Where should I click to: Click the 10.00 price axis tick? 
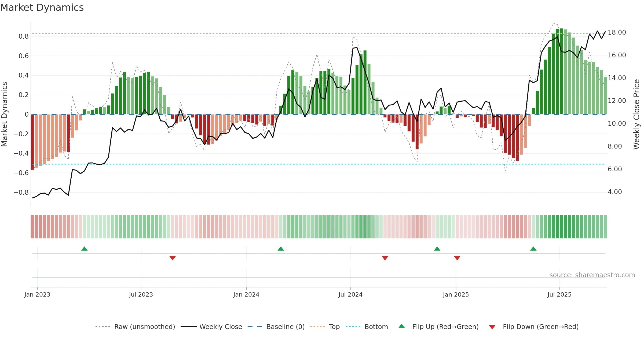(617, 124)
